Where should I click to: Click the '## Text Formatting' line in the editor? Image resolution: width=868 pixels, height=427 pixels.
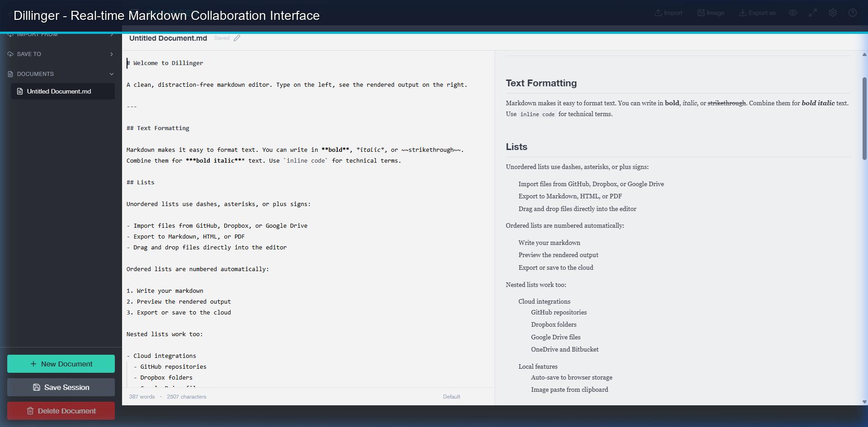pyautogui.click(x=158, y=128)
